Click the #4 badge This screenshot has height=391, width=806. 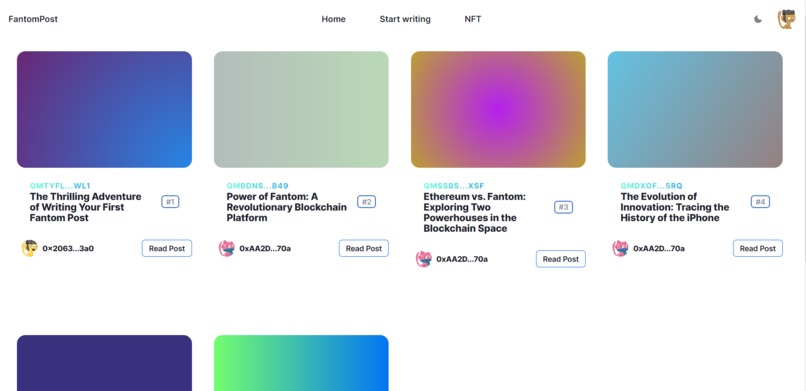(x=760, y=202)
